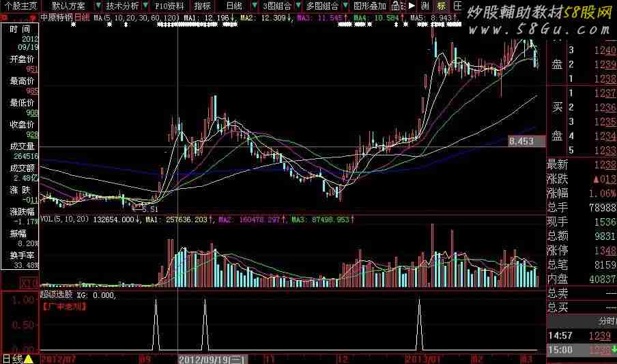Image resolution: width=617 pixels, height=364 pixels.
Task: Click the third XG signal spike near 2013/01
Action: pyautogui.click(x=420, y=324)
